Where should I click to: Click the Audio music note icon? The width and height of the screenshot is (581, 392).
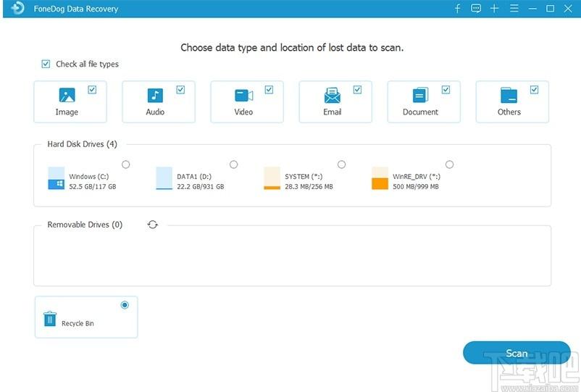coord(155,96)
